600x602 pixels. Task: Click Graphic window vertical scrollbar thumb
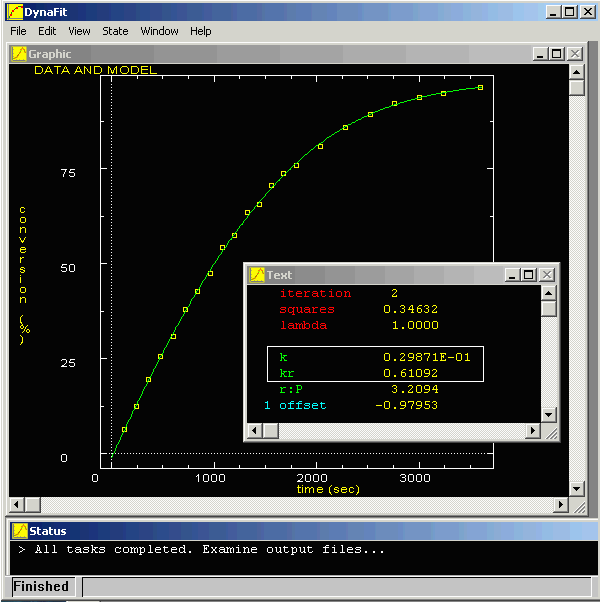[577, 88]
